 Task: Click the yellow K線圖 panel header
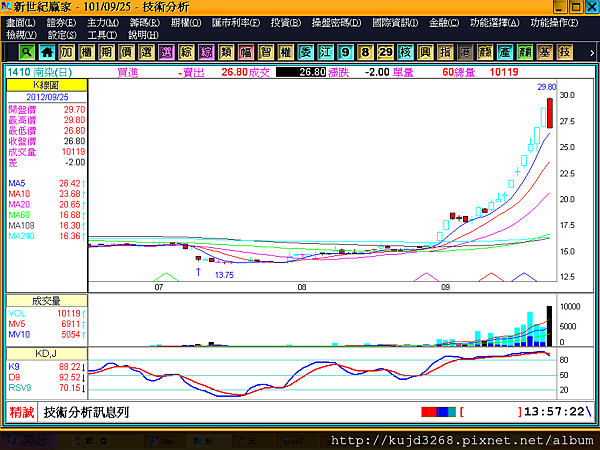(47, 85)
